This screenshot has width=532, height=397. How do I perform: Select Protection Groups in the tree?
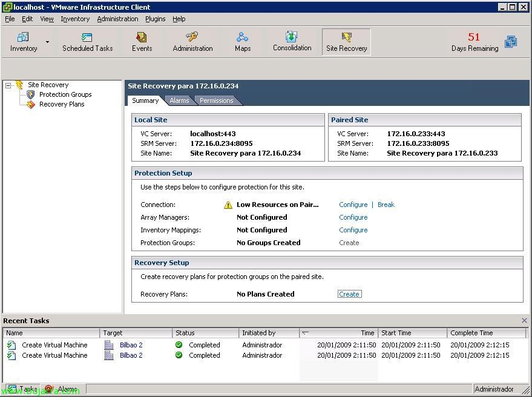click(65, 94)
